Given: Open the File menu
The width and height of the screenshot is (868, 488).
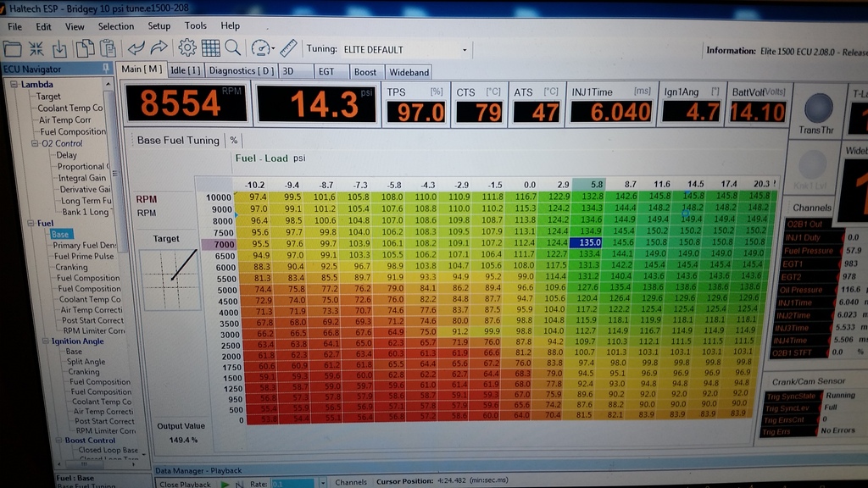Looking at the screenshot, I should (x=15, y=26).
